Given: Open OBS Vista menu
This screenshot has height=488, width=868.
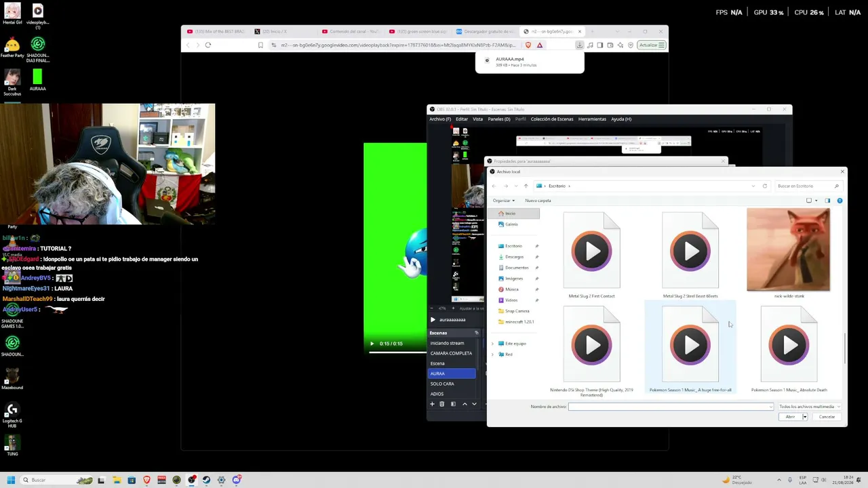Looking at the screenshot, I should pos(477,119).
